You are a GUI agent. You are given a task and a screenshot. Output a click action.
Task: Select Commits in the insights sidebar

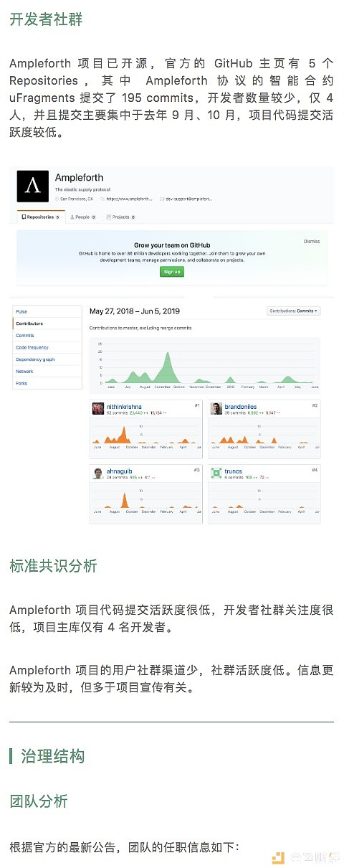coord(47,335)
